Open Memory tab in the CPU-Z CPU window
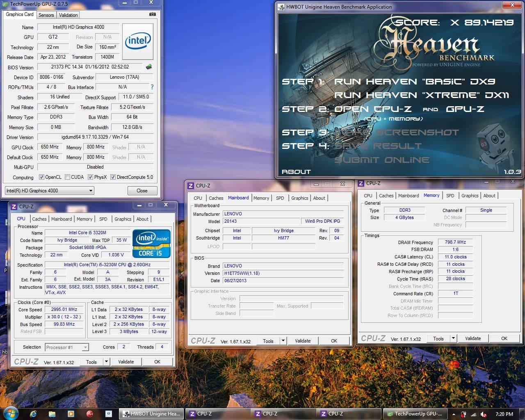 click(84, 219)
